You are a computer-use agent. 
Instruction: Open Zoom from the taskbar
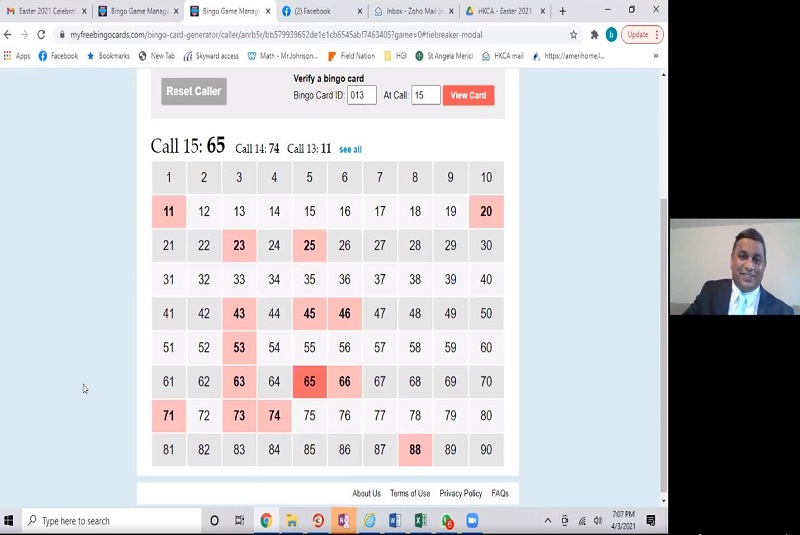472,521
